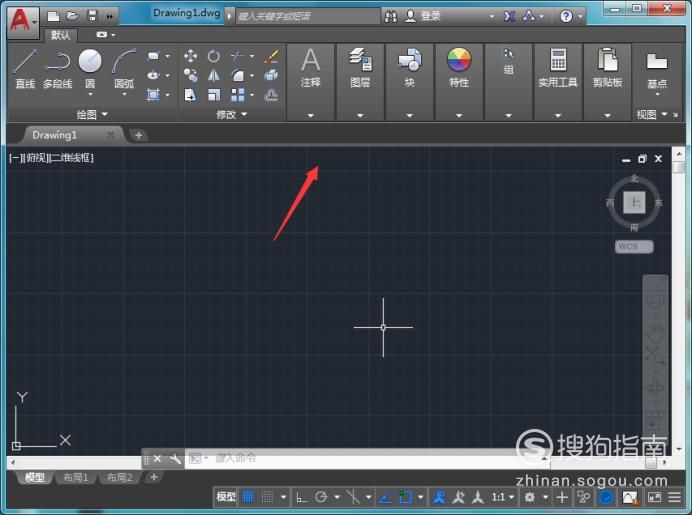The height and width of the screenshot is (515, 692).
Task: Select the Line (直线) tool
Action: pyautogui.click(x=25, y=68)
